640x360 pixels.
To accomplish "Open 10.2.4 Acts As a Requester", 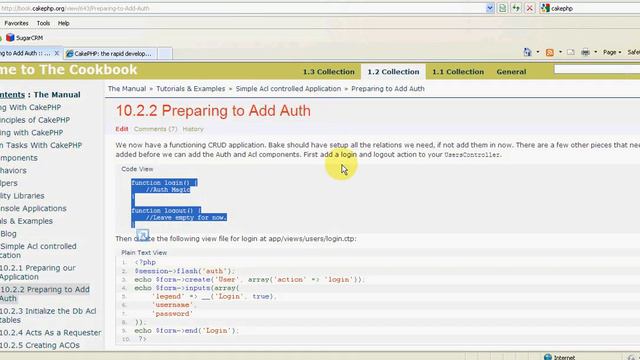I will point(51,333).
